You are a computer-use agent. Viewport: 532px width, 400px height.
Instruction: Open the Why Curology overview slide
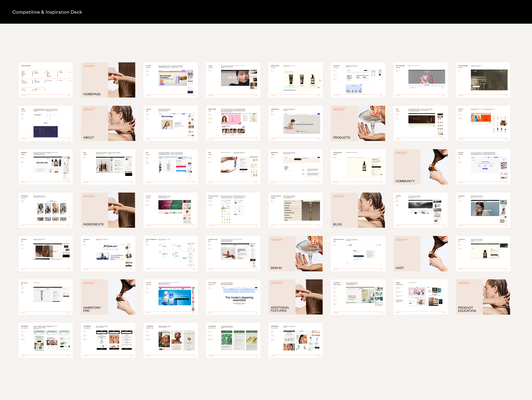coord(171,123)
